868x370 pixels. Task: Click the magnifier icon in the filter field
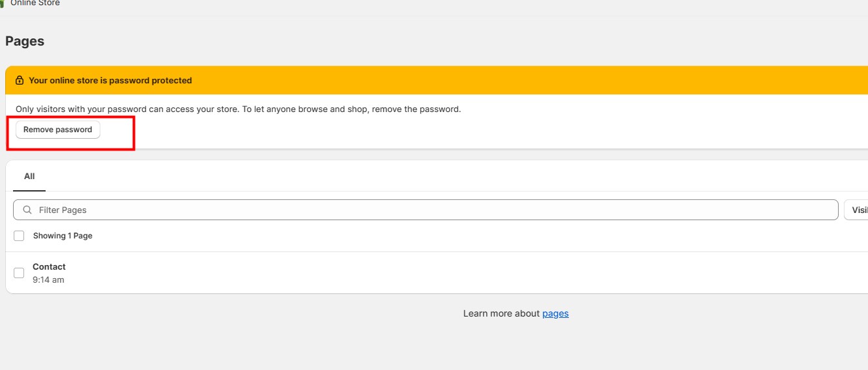coord(27,210)
